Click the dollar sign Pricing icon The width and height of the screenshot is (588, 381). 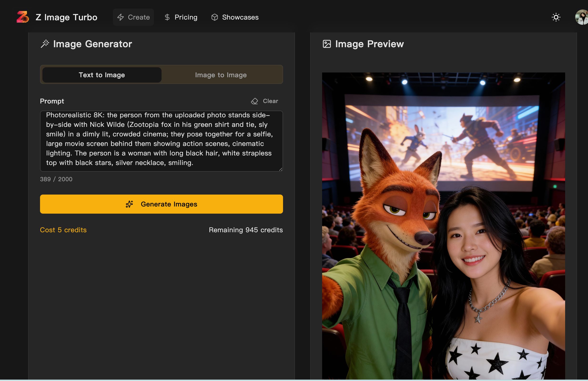pyautogui.click(x=167, y=17)
